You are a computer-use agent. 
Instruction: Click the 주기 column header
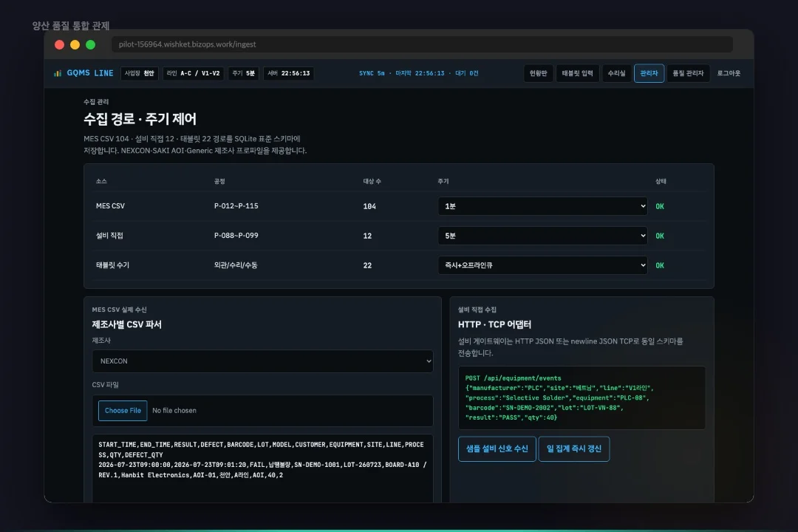(x=443, y=181)
